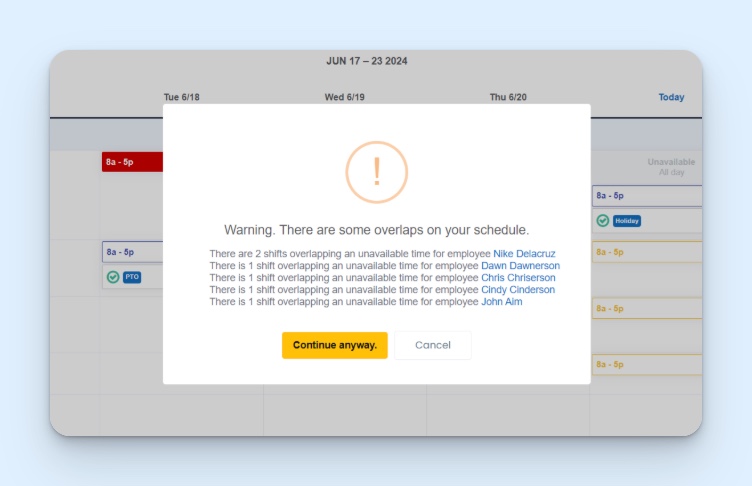
Task: Select the blue Holiday badge
Action: coord(626,221)
